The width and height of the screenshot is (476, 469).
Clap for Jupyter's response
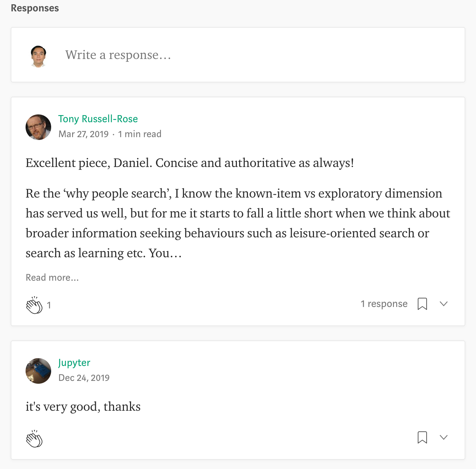(34, 439)
